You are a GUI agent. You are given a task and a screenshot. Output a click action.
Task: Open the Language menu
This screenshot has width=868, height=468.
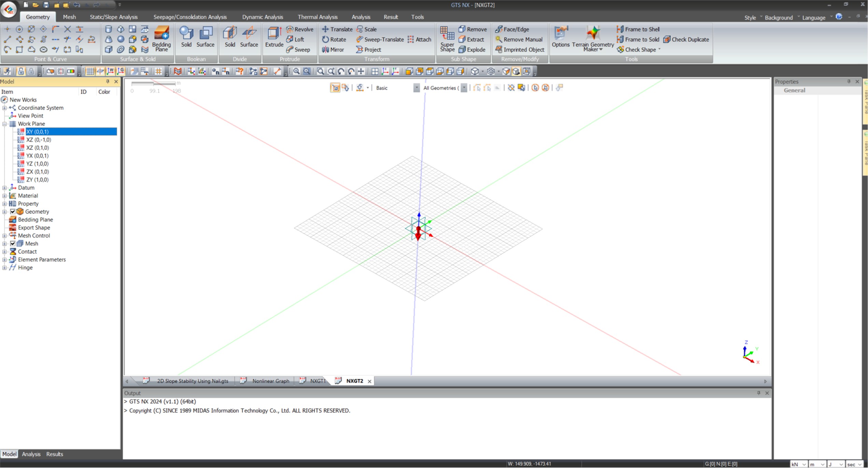click(814, 17)
